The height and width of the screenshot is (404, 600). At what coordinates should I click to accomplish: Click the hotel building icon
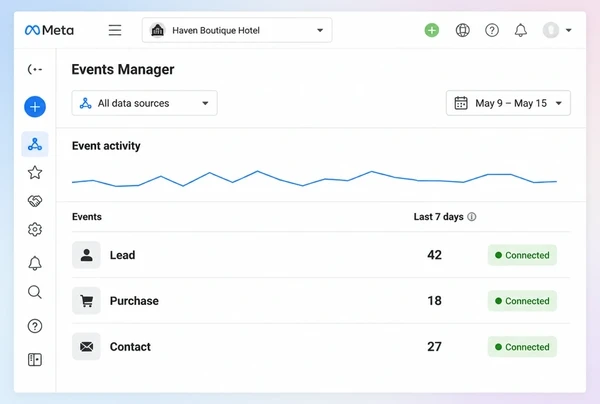(x=158, y=30)
